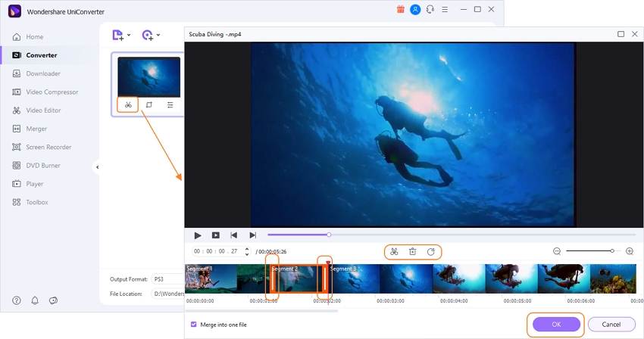Click the video preview area
644x339 pixels.
[413, 134]
